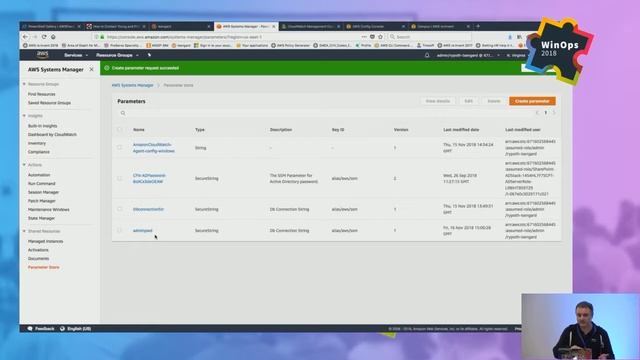Collapse the Resource Groups sidebar section
Screen dimensions: 640x360
click(x=24, y=84)
